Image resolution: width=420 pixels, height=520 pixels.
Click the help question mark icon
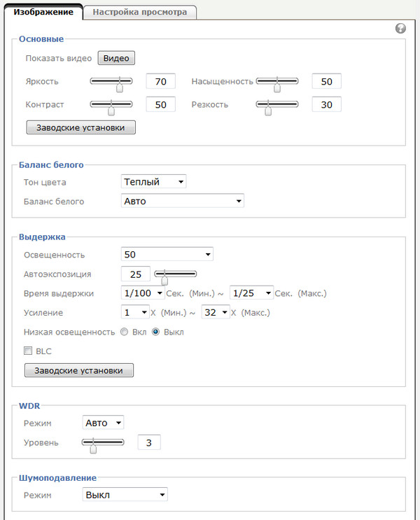pos(400,29)
